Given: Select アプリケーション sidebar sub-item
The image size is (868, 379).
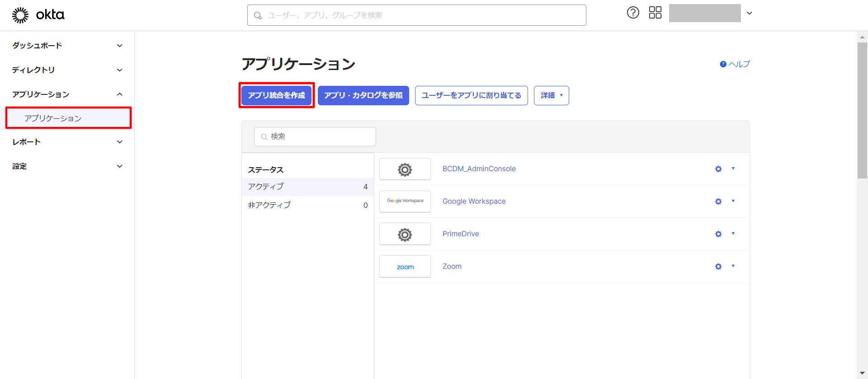Looking at the screenshot, I should click(69, 118).
